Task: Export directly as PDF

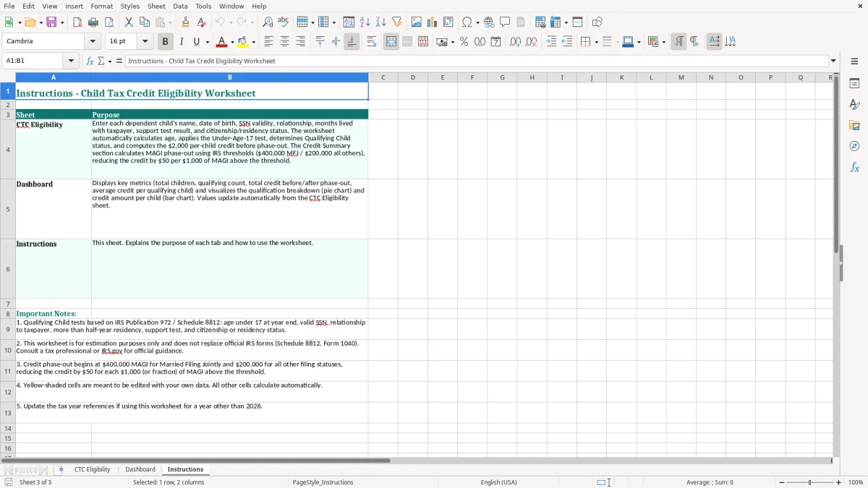Action: pyautogui.click(x=77, y=22)
